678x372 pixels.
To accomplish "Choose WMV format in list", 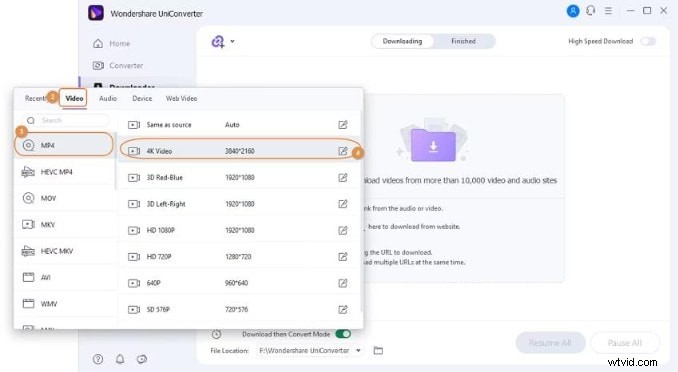I will click(65, 304).
